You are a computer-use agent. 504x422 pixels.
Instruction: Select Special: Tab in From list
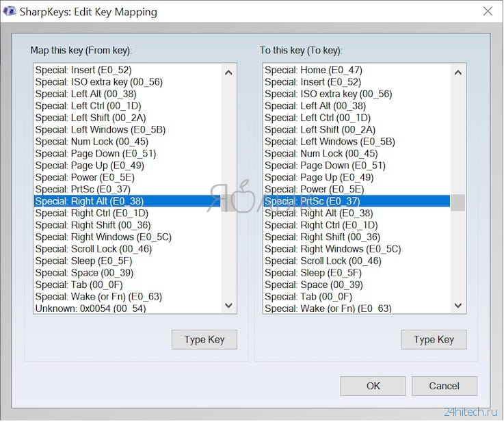(127, 285)
